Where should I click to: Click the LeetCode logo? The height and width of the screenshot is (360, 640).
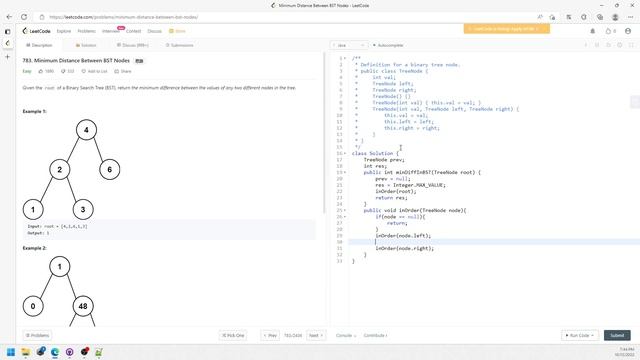(x=36, y=31)
